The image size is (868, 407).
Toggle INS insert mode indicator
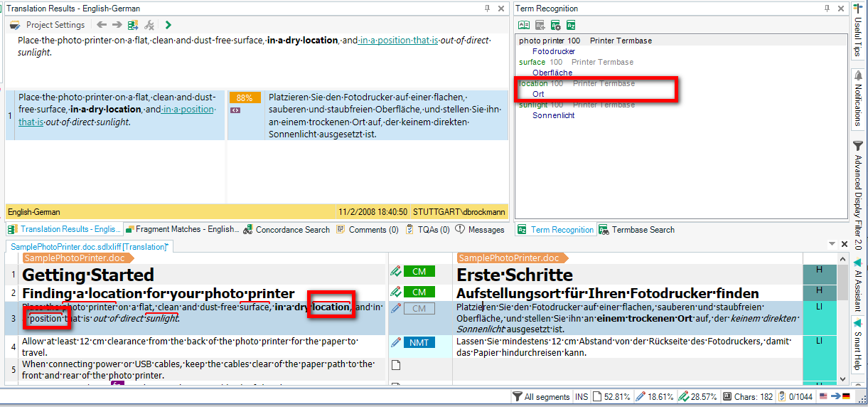click(x=582, y=396)
